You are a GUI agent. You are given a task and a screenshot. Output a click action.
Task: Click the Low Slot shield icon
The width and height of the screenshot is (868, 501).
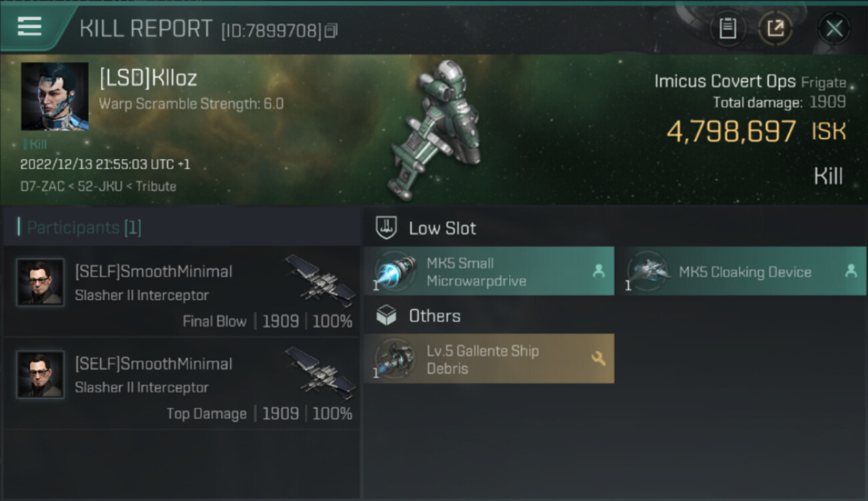387,228
